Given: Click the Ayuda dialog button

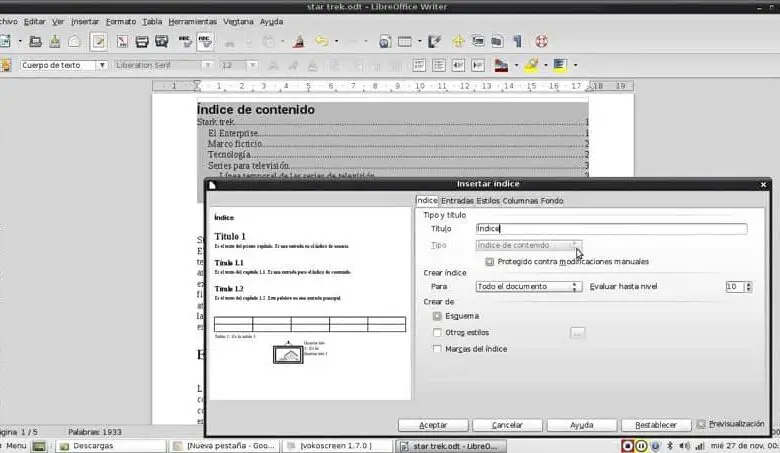Looking at the screenshot, I should click(582, 425).
